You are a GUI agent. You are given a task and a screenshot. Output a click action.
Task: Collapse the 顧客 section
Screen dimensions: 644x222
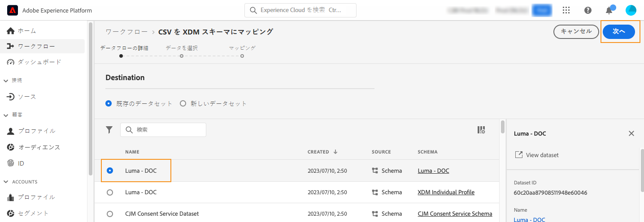click(x=6, y=115)
